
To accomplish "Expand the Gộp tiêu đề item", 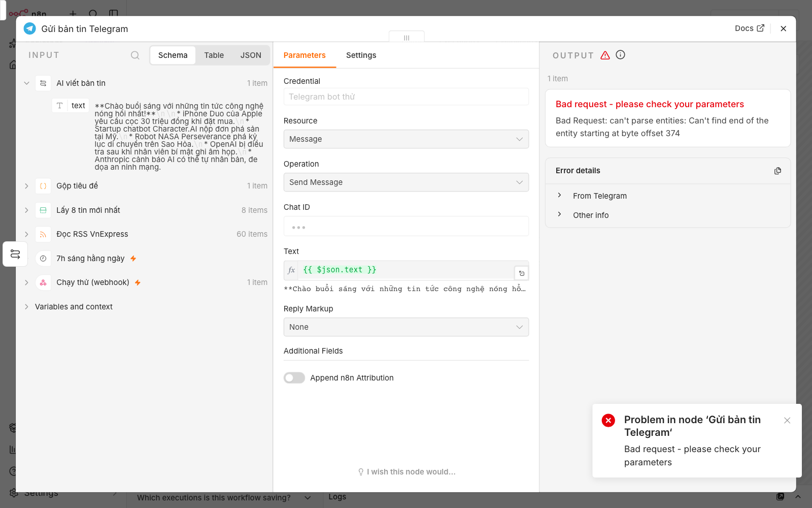I will [x=26, y=186].
